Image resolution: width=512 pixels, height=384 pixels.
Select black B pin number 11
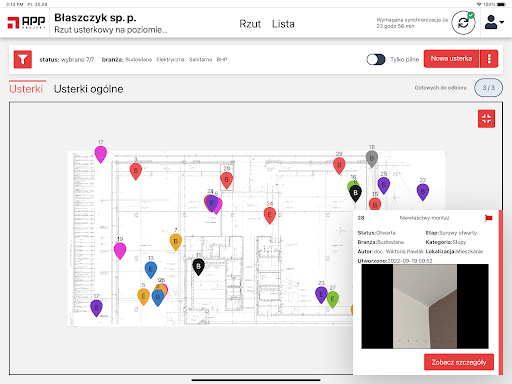click(x=198, y=267)
